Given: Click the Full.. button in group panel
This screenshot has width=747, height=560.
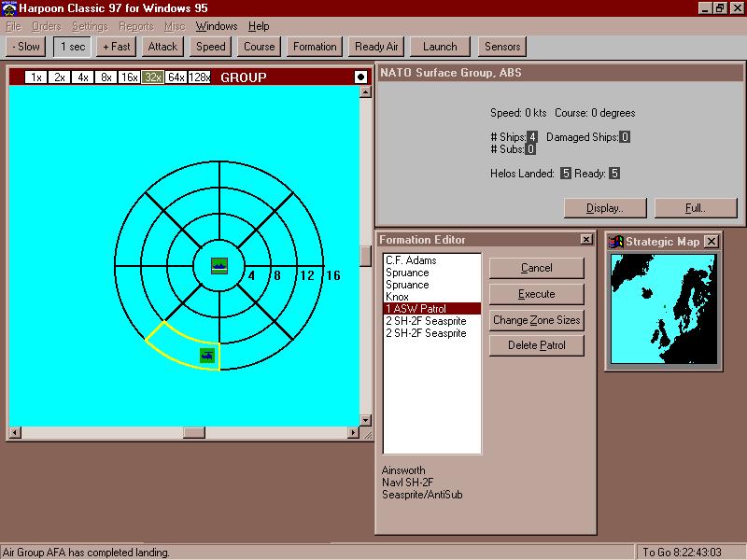Looking at the screenshot, I should (x=696, y=208).
